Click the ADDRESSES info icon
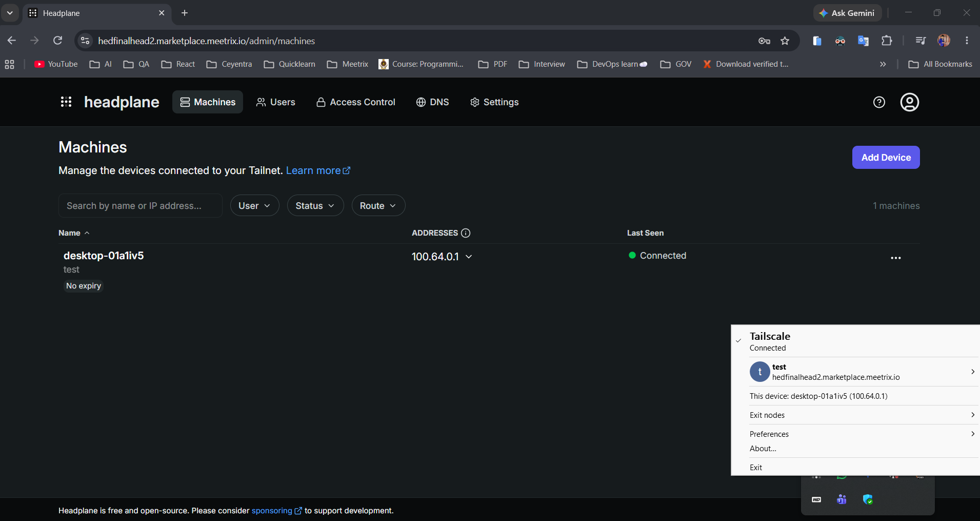The image size is (980, 521). 466,233
